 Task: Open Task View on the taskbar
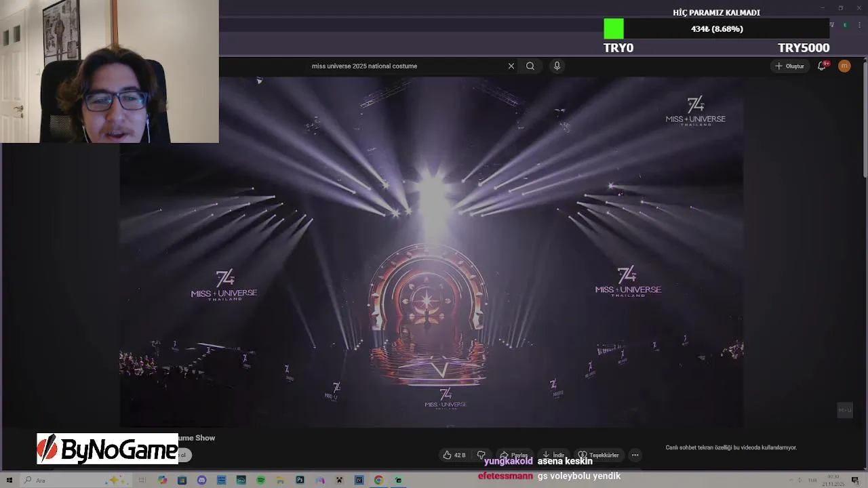[142, 480]
